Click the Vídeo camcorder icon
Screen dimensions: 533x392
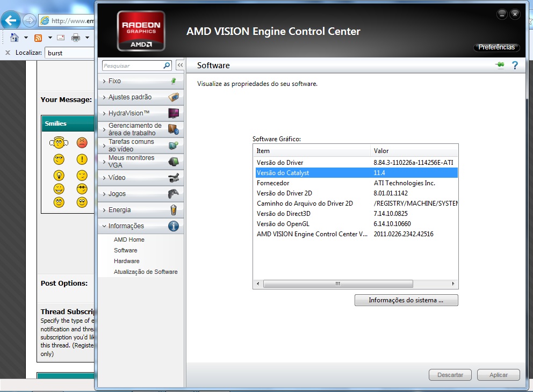[174, 177]
